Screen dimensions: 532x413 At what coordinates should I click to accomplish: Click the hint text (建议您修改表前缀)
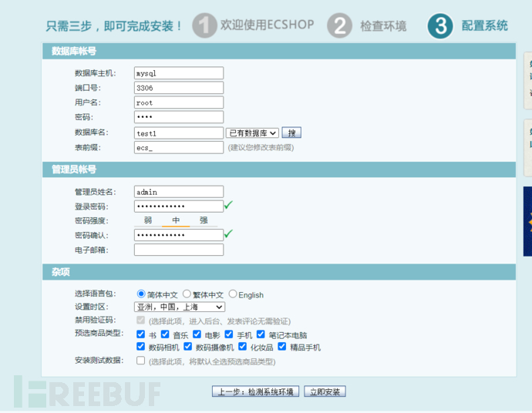[x=261, y=147]
